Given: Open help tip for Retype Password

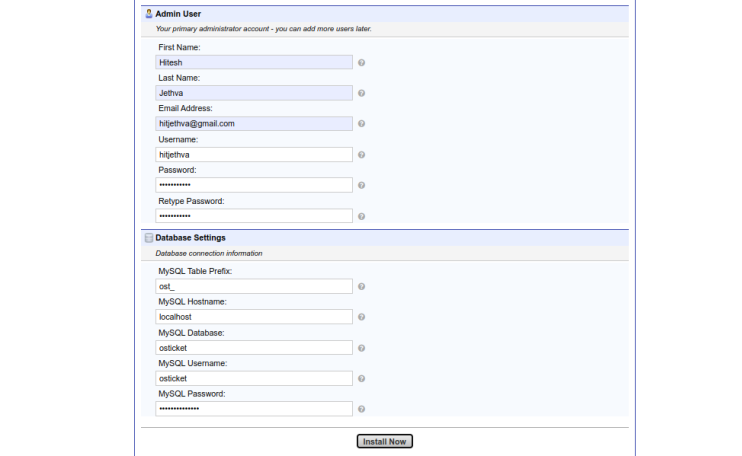Looking at the screenshot, I should pyautogui.click(x=361, y=216).
